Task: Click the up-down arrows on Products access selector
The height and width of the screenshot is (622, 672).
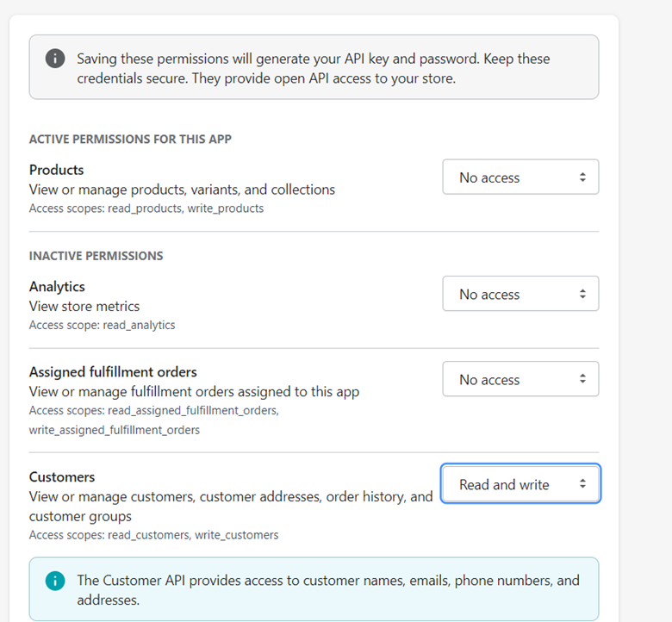Action: 582,177
